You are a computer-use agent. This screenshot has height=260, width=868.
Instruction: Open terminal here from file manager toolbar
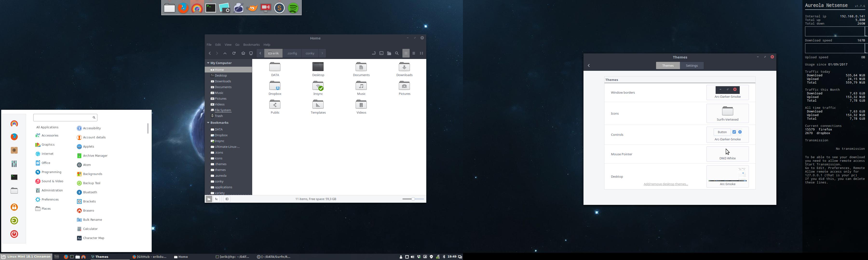coord(381,53)
